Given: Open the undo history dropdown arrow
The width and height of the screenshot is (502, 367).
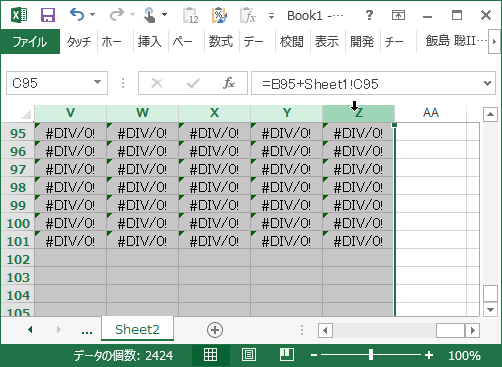Looking at the screenshot, I should click(x=93, y=15).
